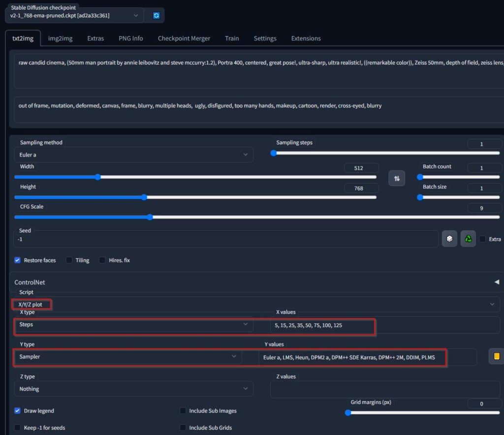Switch to the img2img tab

point(60,38)
